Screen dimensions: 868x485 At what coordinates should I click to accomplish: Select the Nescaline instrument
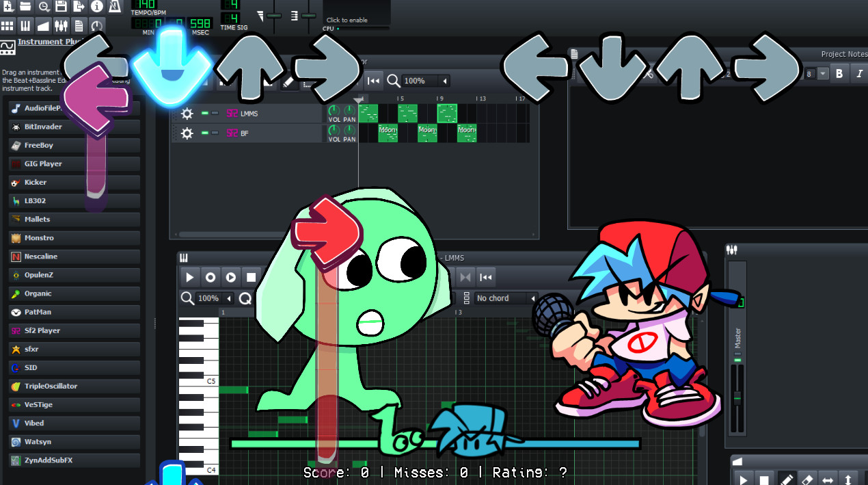74,256
